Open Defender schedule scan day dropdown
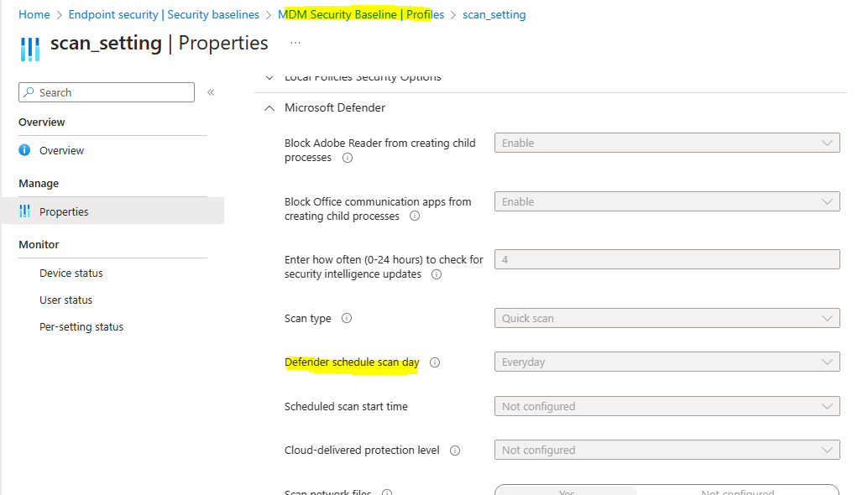This screenshot has height=495, width=868. [667, 362]
